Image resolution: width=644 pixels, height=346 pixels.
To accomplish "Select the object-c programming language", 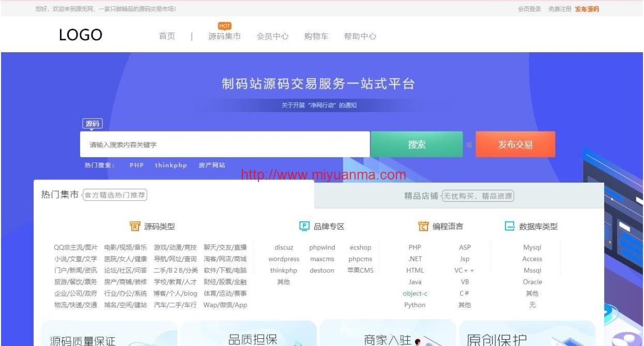I will [x=415, y=294].
